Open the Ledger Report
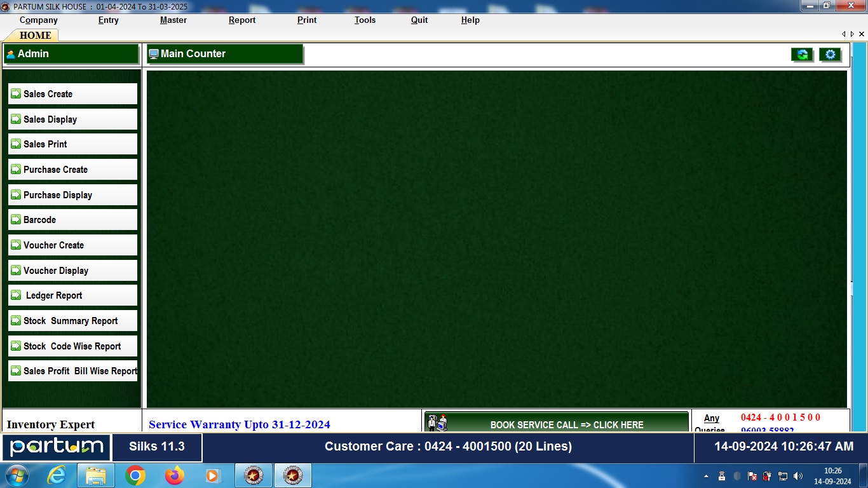This screenshot has width=868, height=488. click(x=72, y=295)
